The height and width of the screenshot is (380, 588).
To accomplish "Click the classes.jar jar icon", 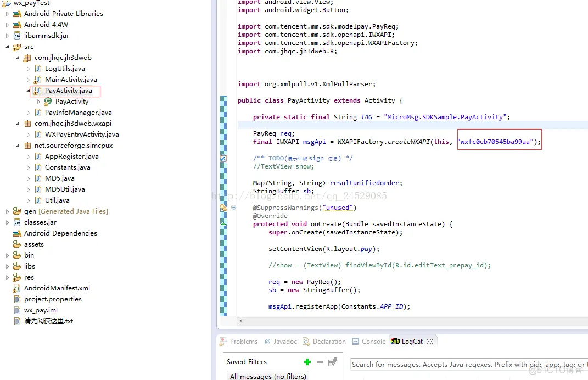I will 17,222.
